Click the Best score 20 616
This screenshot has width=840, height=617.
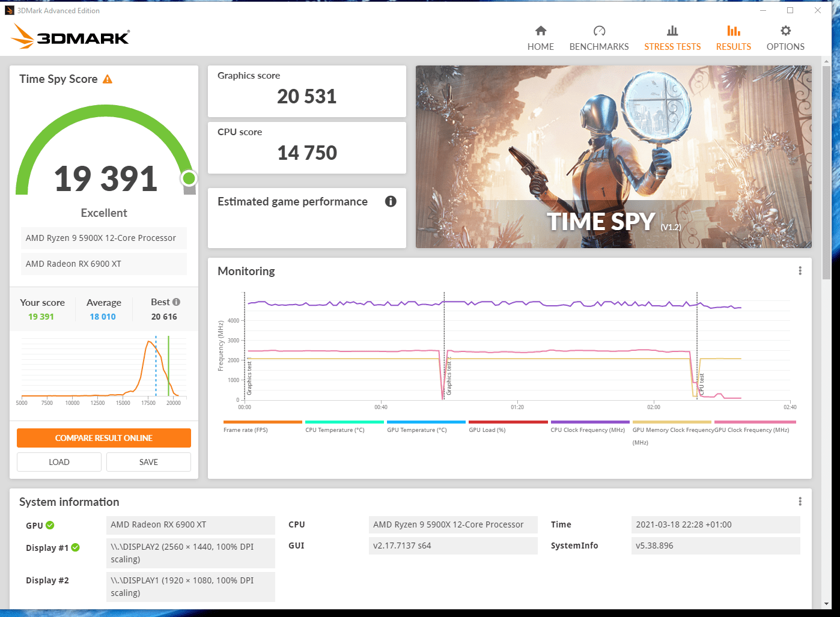point(164,317)
